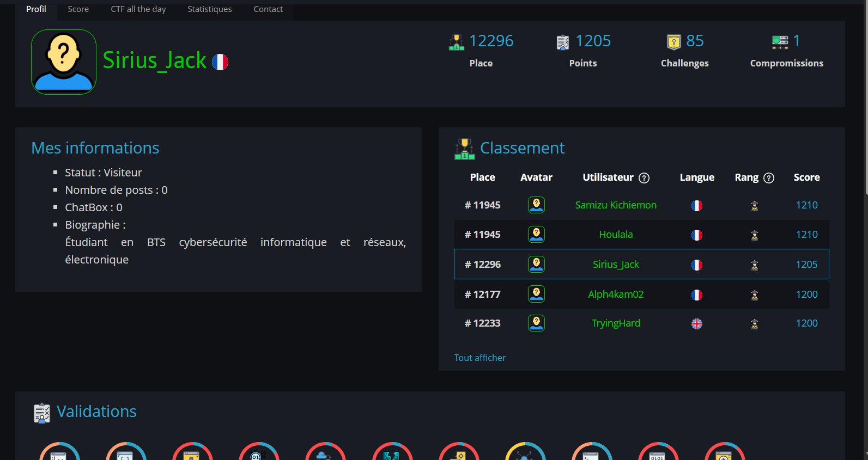Click the rank icon in Houlala's row
Screen dimensions: 868x460
pos(755,235)
